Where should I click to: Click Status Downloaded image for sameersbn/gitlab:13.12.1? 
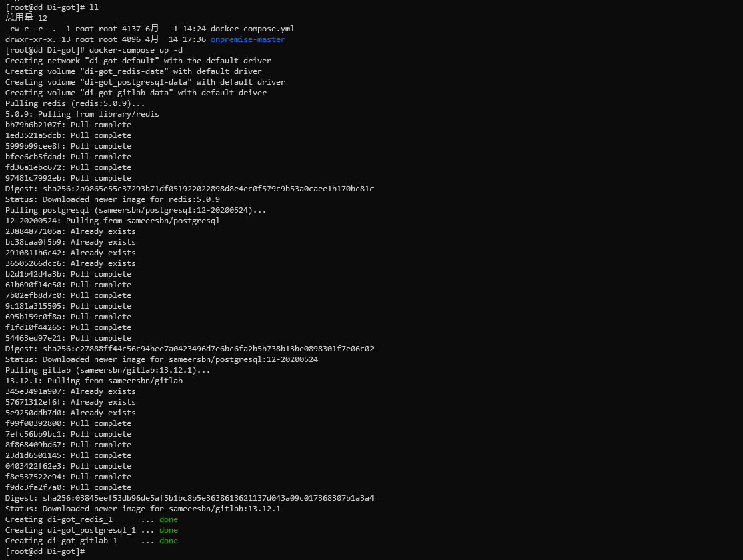point(143,509)
